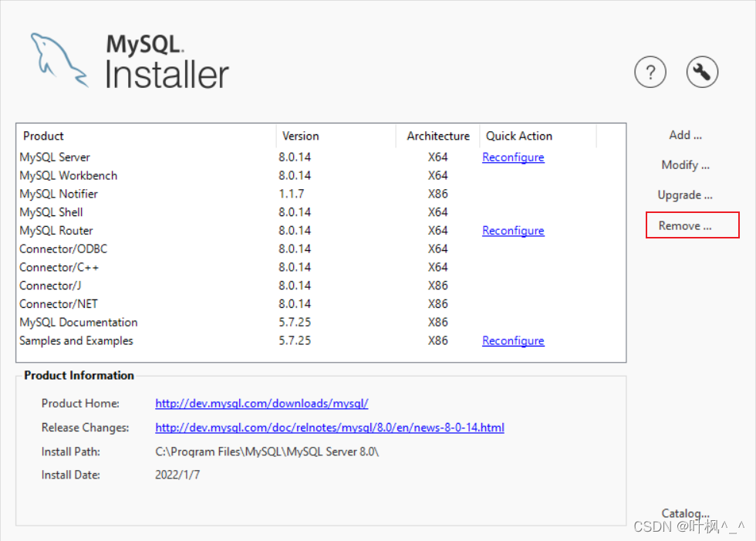The image size is (756, 541).
Task: Sort by the Product column header
Action: [x=147, y=136]
